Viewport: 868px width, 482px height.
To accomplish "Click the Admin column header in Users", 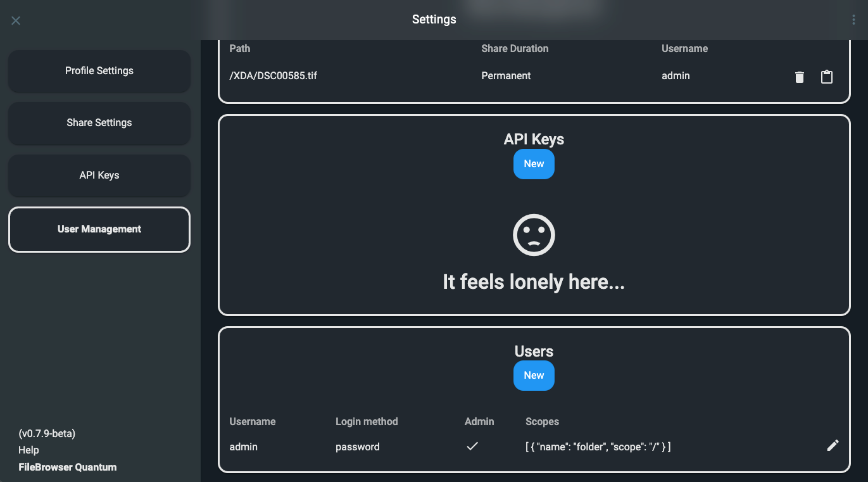I will click(x=479, y=422).
